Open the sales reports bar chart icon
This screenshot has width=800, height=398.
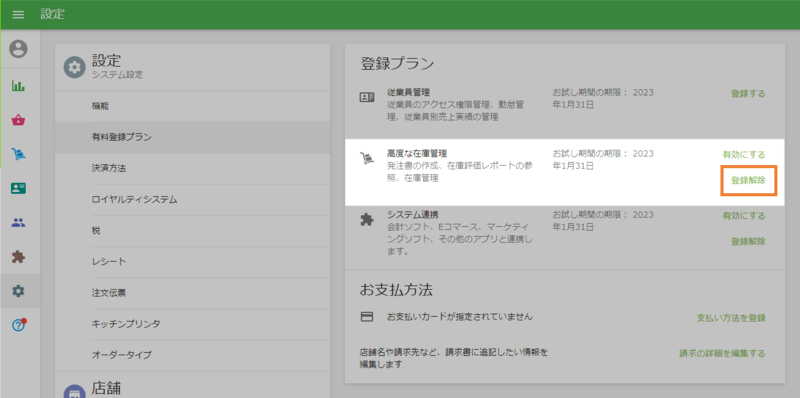coord(19,86)
